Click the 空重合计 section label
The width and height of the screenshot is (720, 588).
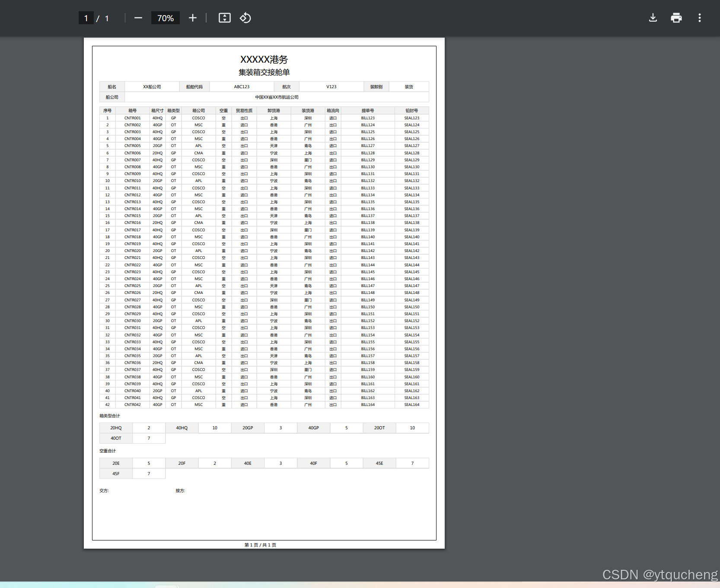coord(108,451)
